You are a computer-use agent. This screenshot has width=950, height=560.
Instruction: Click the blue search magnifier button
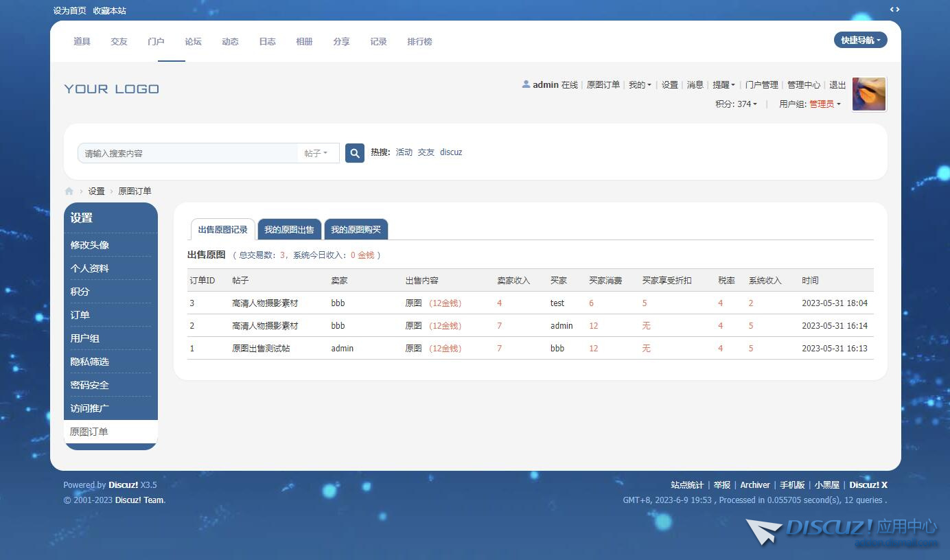tap(354, 153)
